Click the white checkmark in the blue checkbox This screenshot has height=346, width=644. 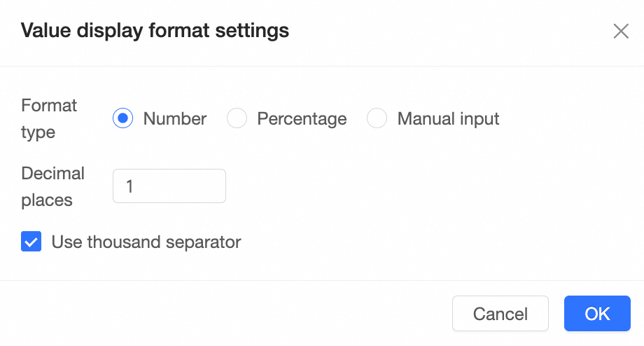pyautogui.click(x=31, y=242)
